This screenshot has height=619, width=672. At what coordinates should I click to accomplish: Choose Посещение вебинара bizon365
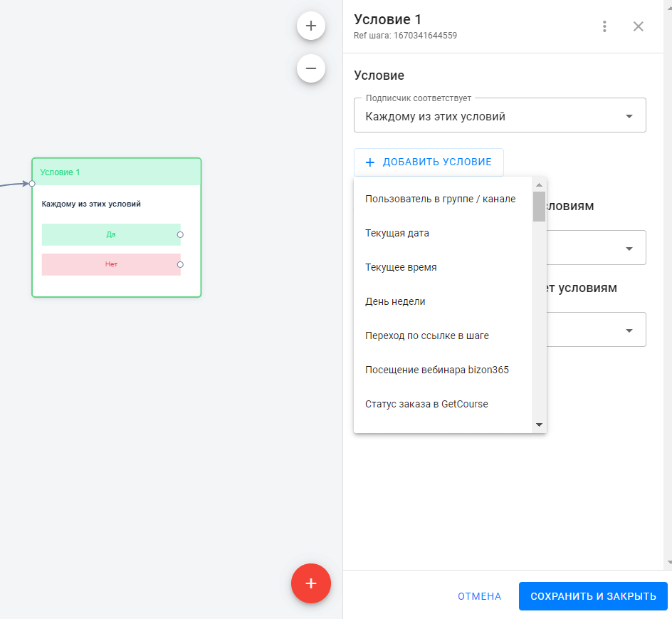pyautogui.click(x=436, y=370)
